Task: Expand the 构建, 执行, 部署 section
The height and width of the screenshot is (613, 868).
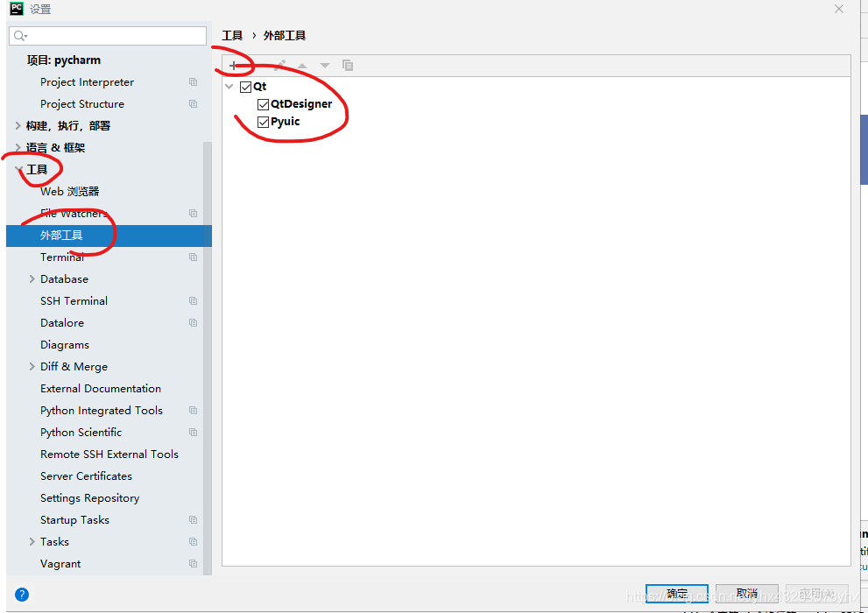Action: pos(18,125)
